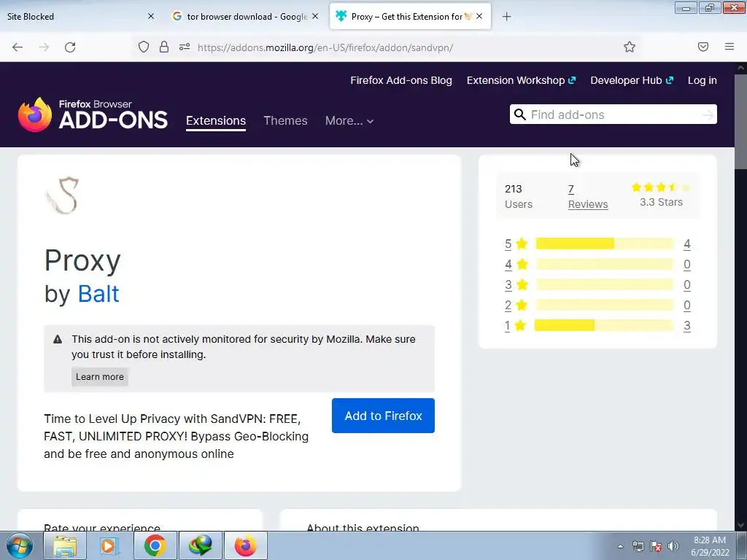Open the 3 one-star reviews count
The image size is (747, 560).
687,325
